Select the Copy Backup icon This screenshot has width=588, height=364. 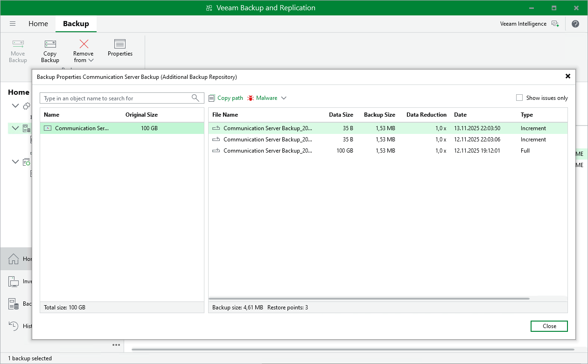pyautogui.click(x=49, y=50)
